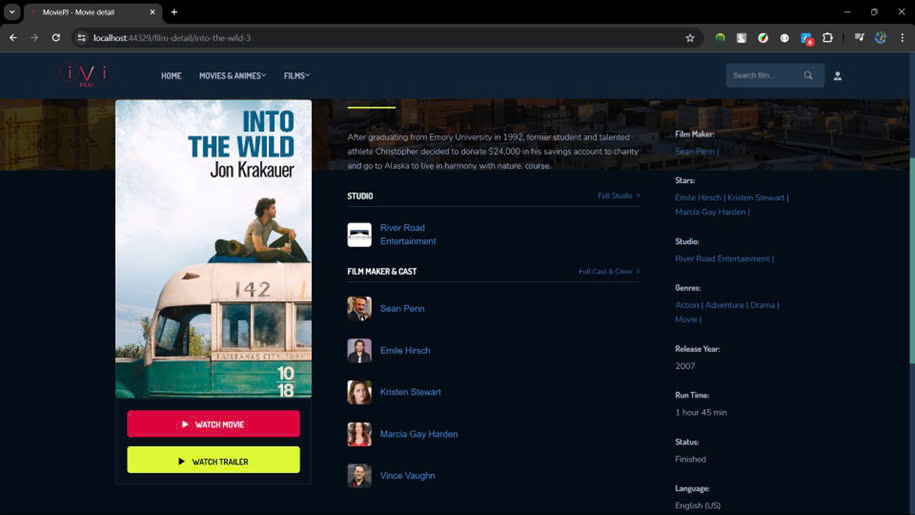915x515 pixels.
Task: Open Emile Hirsch cast name link
Action: (405, 351)
